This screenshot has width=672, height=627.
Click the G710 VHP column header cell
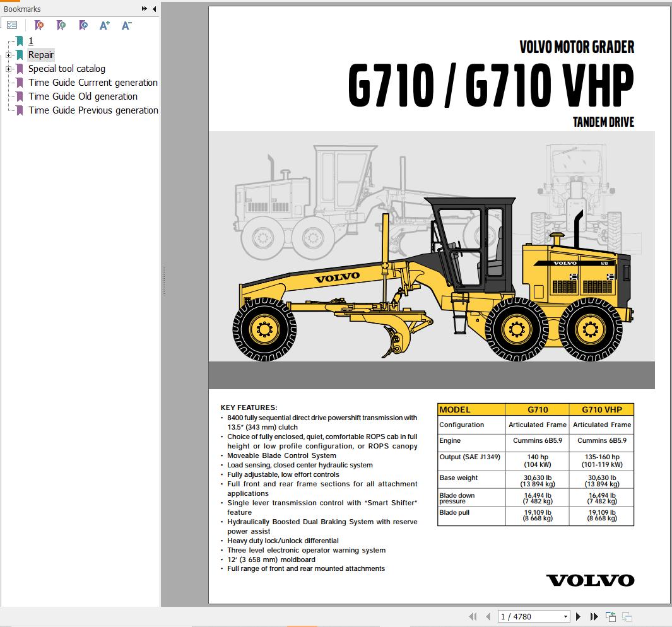[602, 409]
